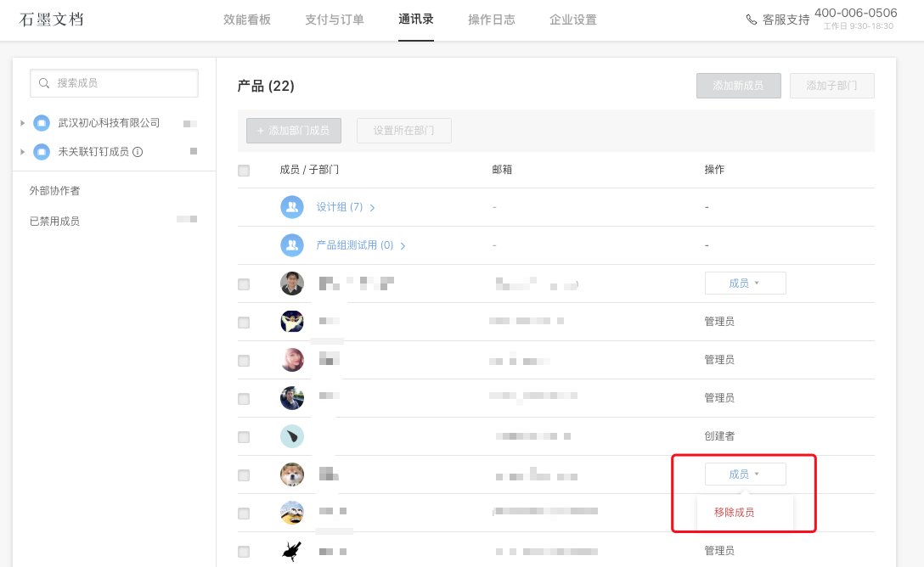This screenshot has width=924, height=567.
Task: Click the department icon beside 设计组
Action: (292, 206)
